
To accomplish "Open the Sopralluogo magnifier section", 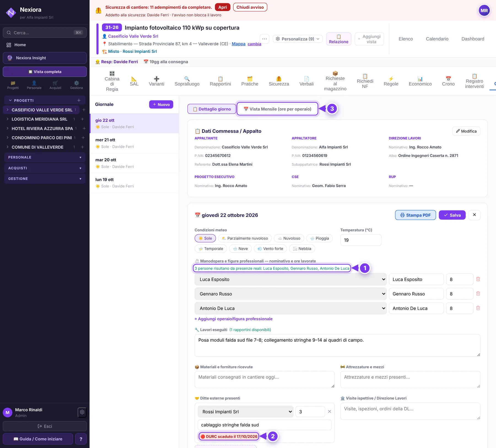I will (187, 81).
